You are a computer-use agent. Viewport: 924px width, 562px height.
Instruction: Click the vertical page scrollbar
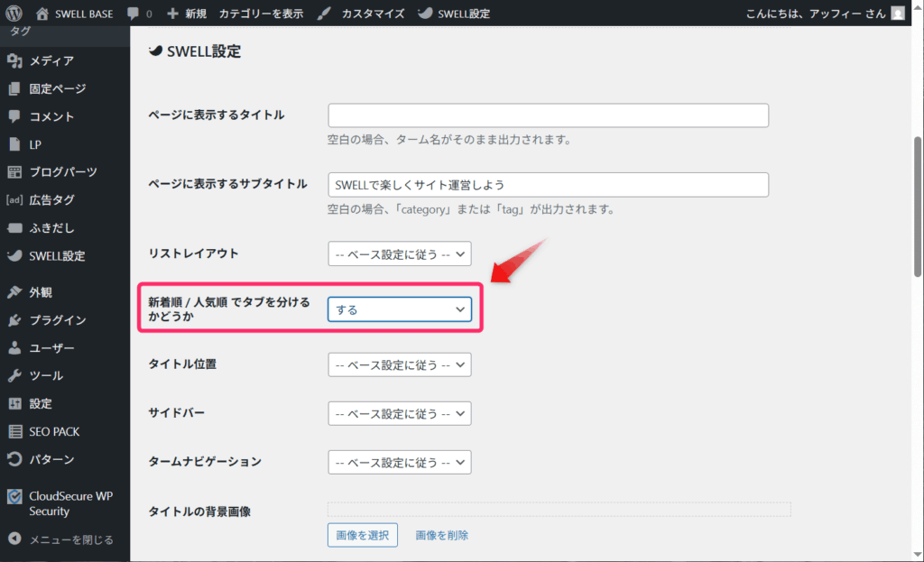point(918,207)
